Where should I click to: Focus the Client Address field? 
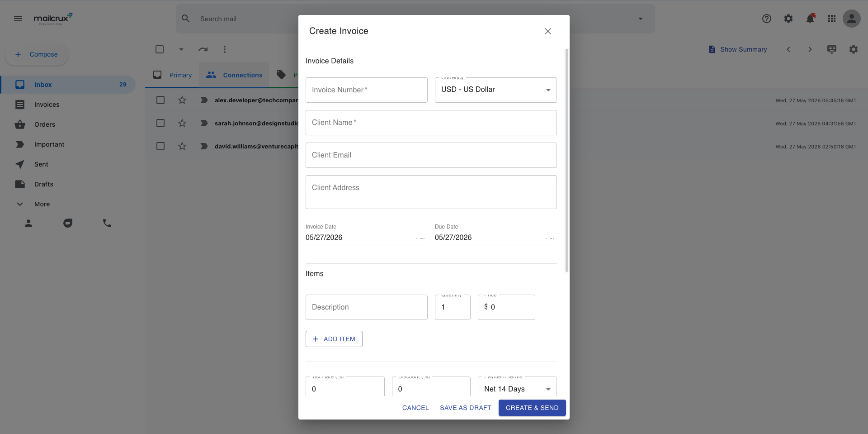pyautogui.click(x=431, y=192)
